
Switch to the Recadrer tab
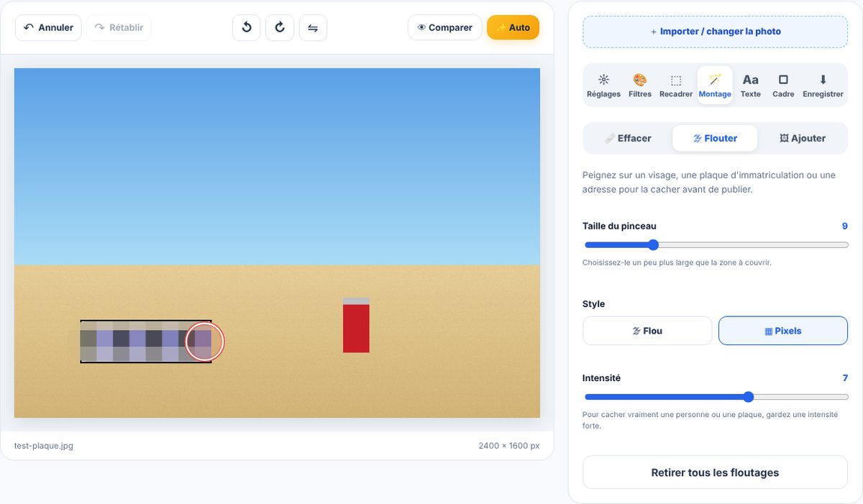point(676,86)
